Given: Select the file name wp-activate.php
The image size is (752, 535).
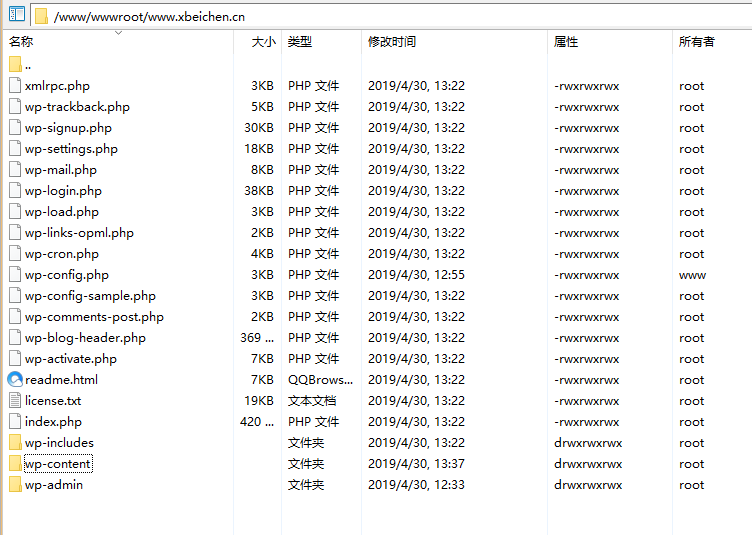Looking at the screenshot, I should 71,359.
